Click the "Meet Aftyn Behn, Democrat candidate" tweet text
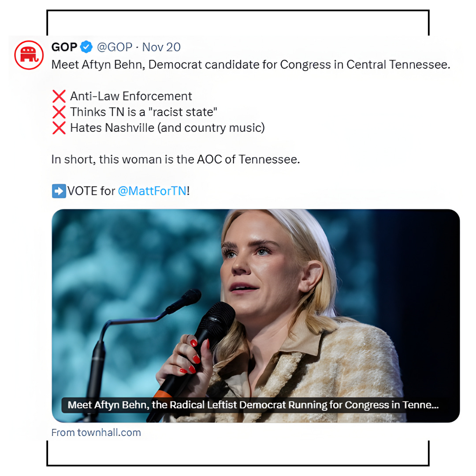Image resolution: width=476 pixels, height=476 pixels. point(251,65)
